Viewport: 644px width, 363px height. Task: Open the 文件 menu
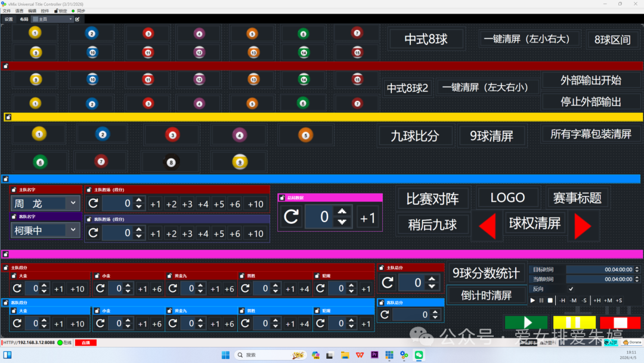click(x=7, y=10)
